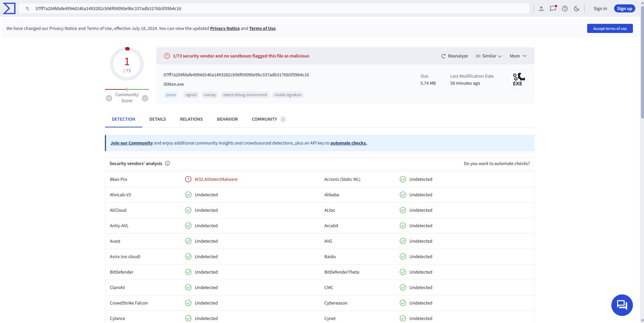Click the hash search input field
Screen dimensions: 644x323
[x=274, y=9]
